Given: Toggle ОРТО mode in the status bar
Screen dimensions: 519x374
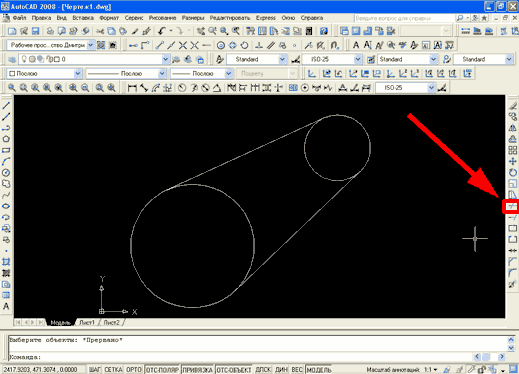Looking at the screenshot, I should pos(134,370).
